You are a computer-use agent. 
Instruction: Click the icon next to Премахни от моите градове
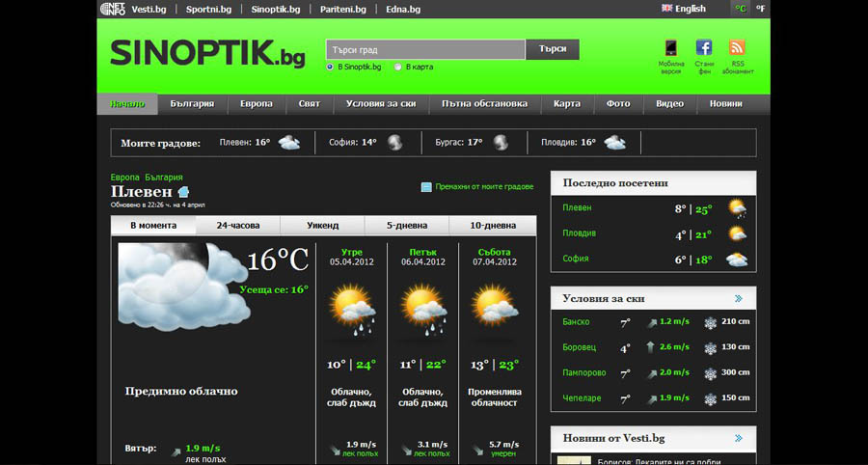[x=426, y=187]
